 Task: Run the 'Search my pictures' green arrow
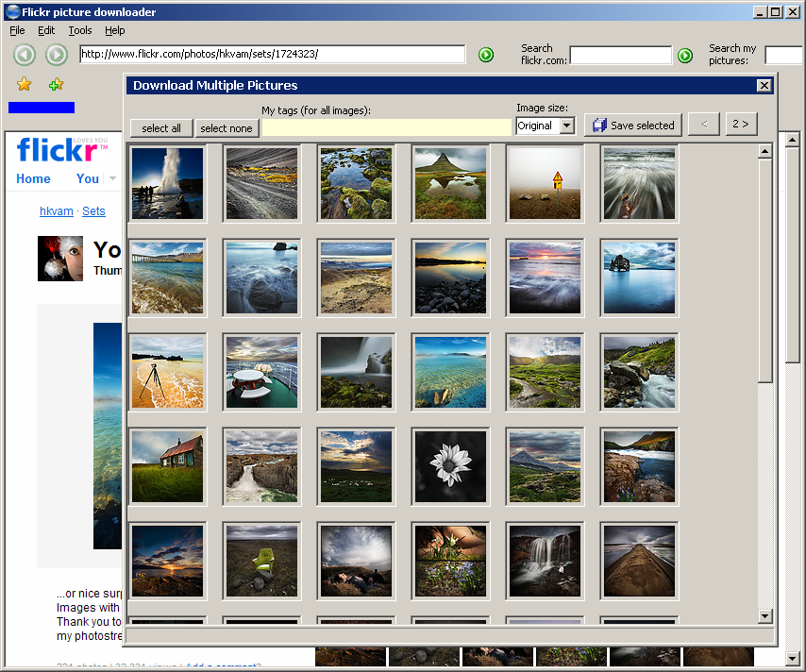[x=800, y=55]
